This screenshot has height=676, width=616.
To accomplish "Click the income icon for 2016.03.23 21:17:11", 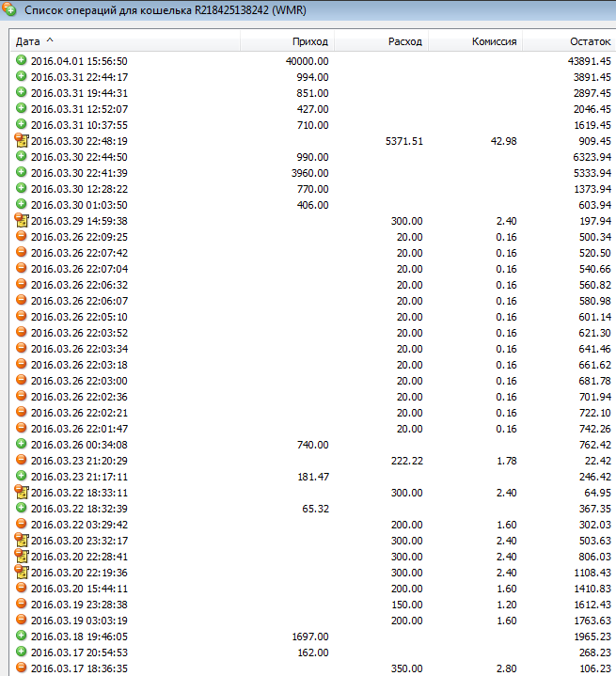I will pos(21,476).
